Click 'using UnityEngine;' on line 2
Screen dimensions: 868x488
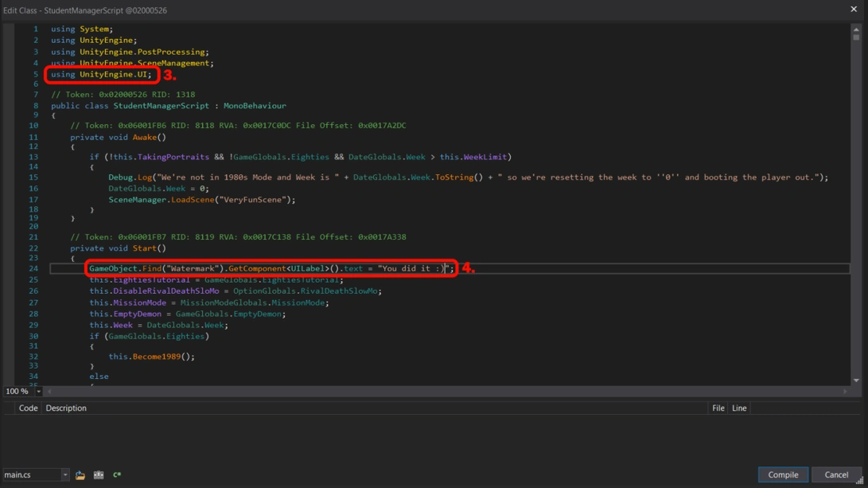point(94,40)
